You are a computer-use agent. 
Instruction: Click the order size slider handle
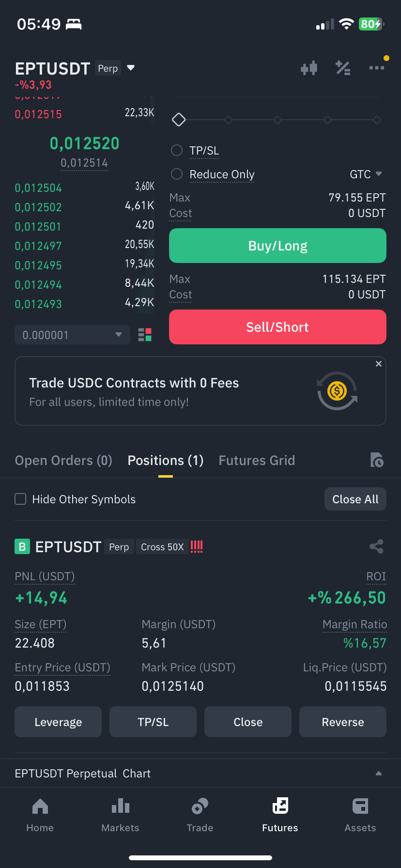(179, 119)
